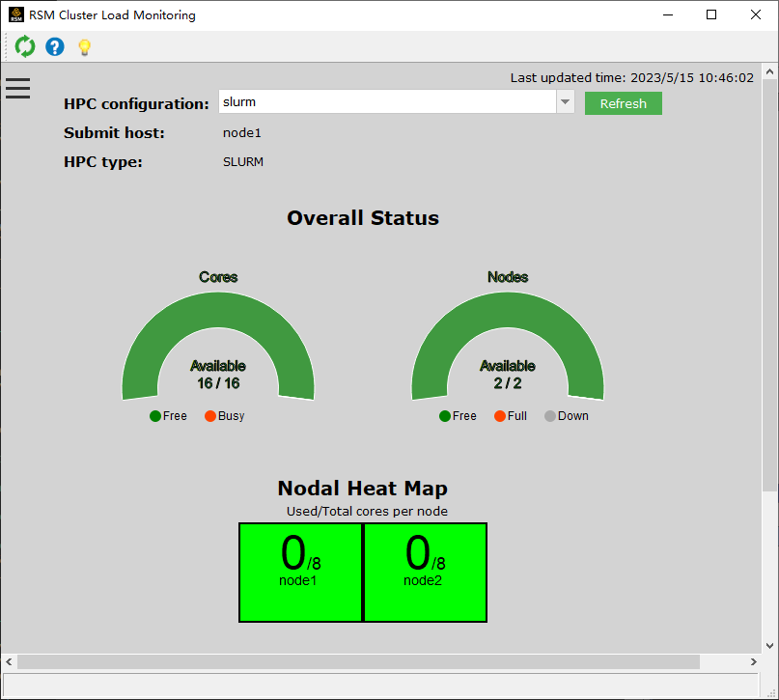Image resolution: width=779 pixels, height=700 pixels.
Task: Click the orange Busy legend dot
Action: pyautogui.click(x=210, y=416)
